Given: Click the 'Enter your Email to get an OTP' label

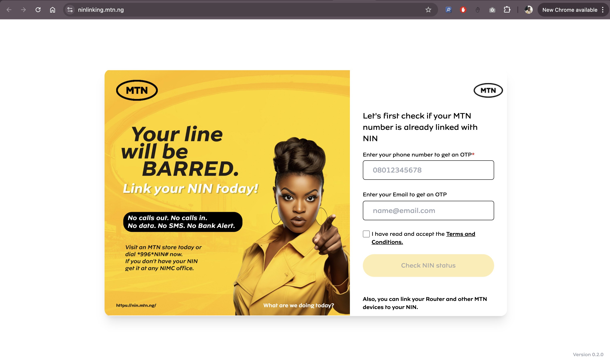Looking at the screenshot, I should pos(405,195).
